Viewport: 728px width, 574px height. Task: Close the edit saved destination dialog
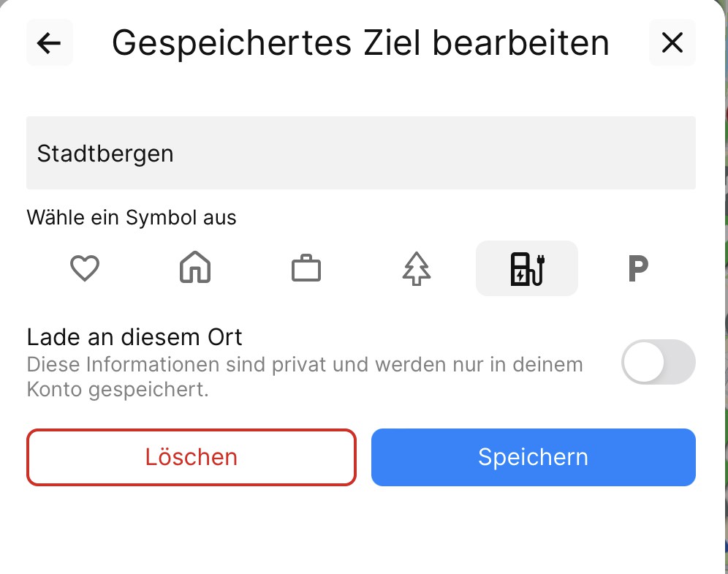[x=672, y=43]
